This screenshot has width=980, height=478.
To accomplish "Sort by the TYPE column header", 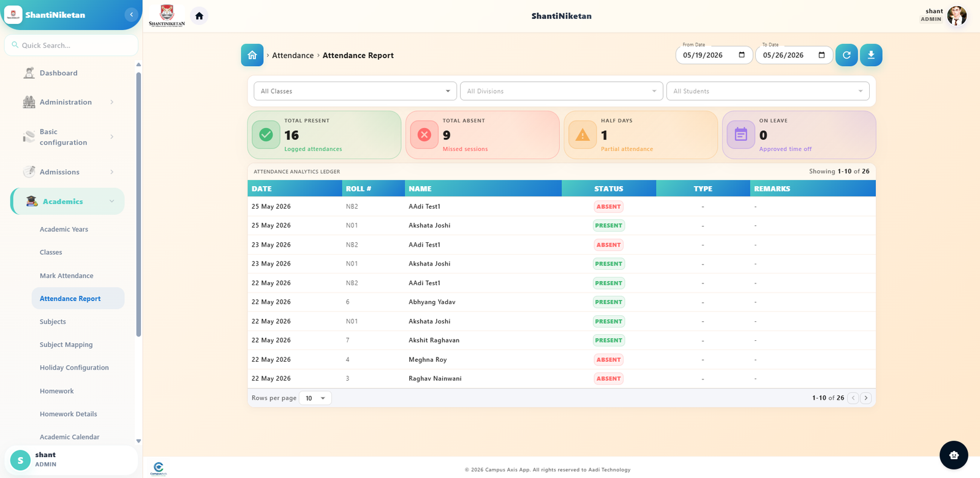I will [703, 189].
